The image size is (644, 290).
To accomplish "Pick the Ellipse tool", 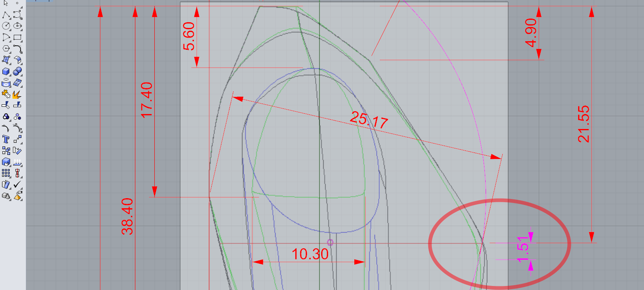I will (17, 26).
